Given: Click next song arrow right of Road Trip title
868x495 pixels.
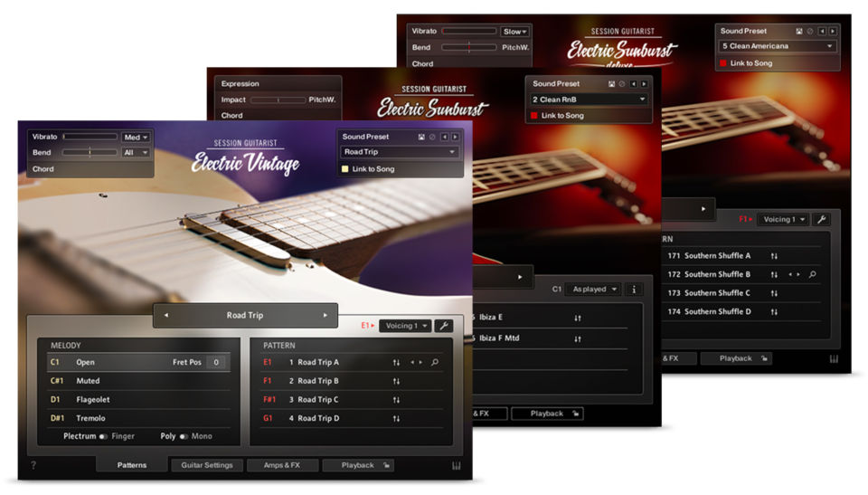Looking at the screenshot, I should pos(325,316).
